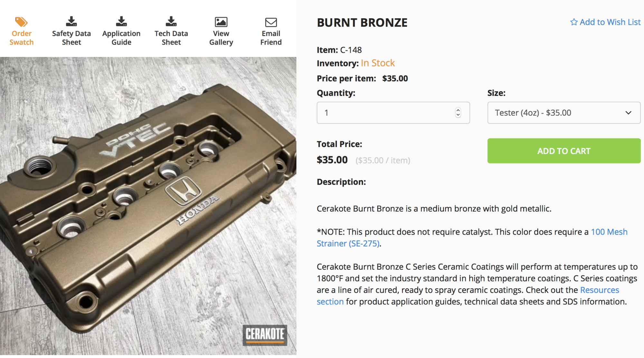Click the wish list star icon
The height and width of the screenshot is (358, 644).
click(574, 22)
